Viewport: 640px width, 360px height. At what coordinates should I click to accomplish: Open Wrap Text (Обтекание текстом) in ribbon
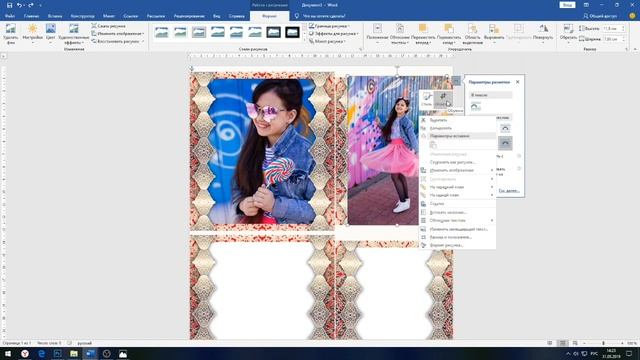coord(400,34)
